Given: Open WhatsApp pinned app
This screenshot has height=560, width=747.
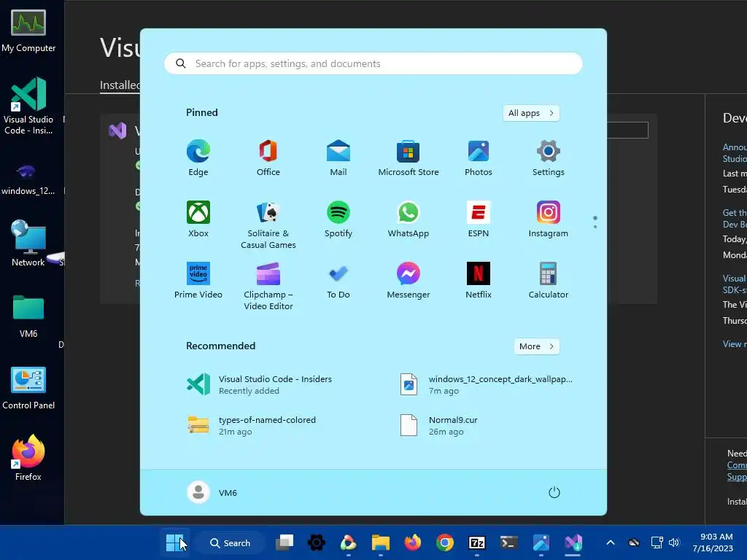Looking at the screenshot, I should pyautogui.click(x=409, y=219).
